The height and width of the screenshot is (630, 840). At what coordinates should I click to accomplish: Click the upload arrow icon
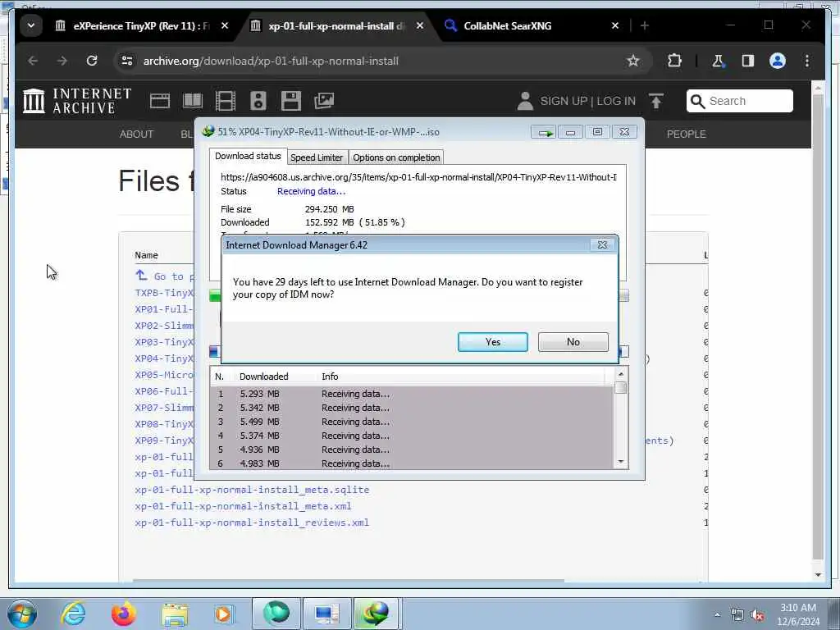(656, 101)
